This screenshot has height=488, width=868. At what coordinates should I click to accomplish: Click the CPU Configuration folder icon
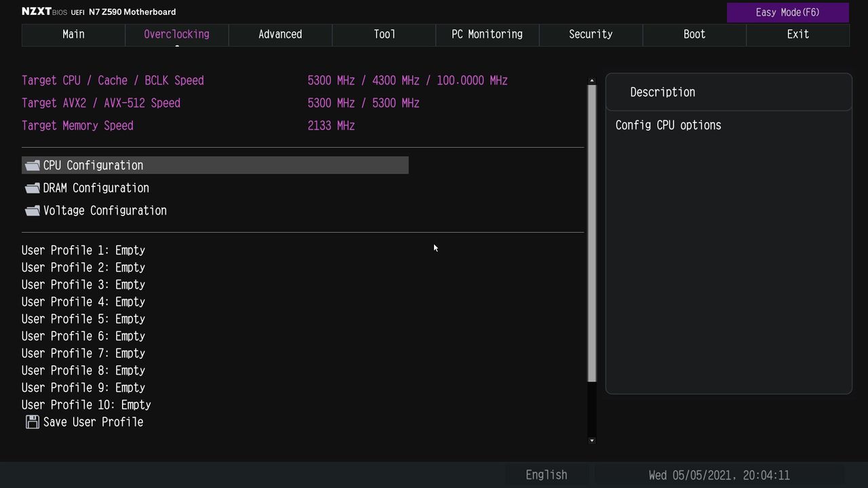click(x=32, y=165)
